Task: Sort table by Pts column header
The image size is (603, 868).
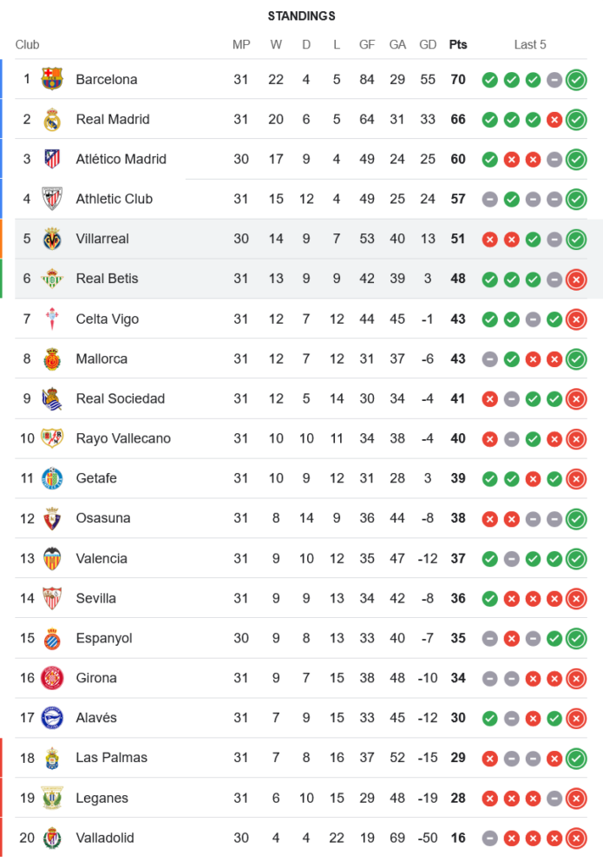Action: [x=458, y=44]
